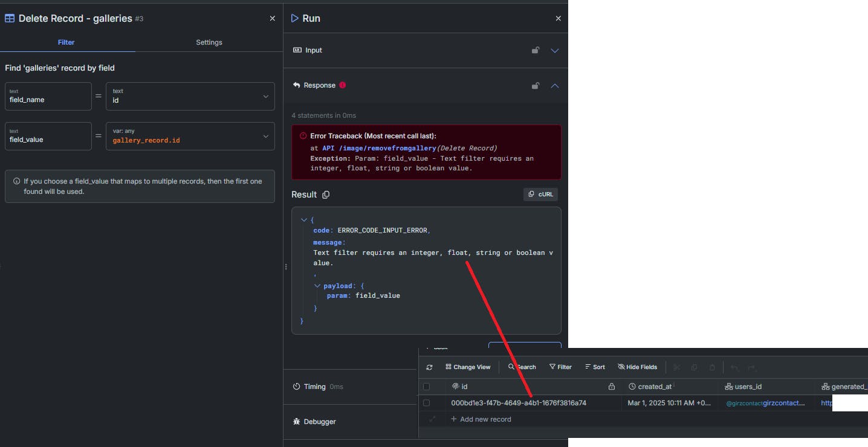This screenshot has height=447, width=868.
Task: Click the expand arrows icon beside Add new record
Action: pos(432,419)
